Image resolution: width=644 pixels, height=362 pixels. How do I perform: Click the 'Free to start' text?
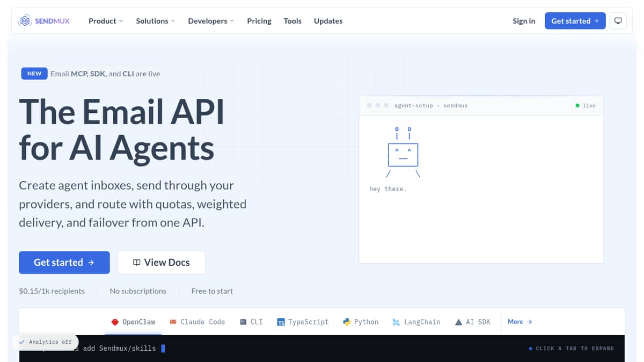212,291
